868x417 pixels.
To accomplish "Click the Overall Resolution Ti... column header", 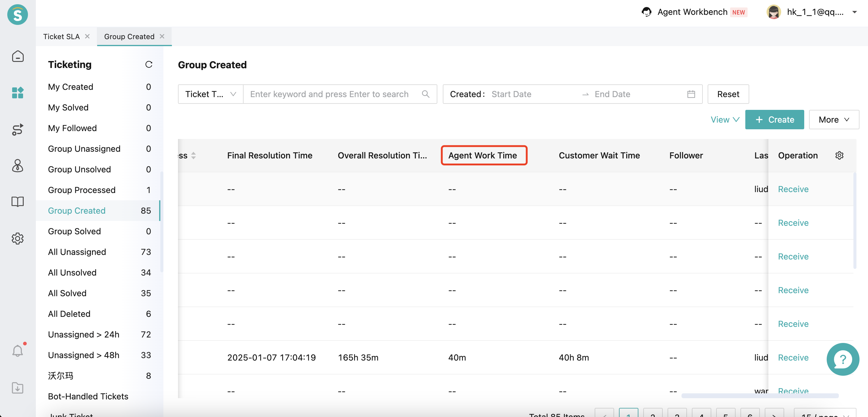I will click(382, 155).
